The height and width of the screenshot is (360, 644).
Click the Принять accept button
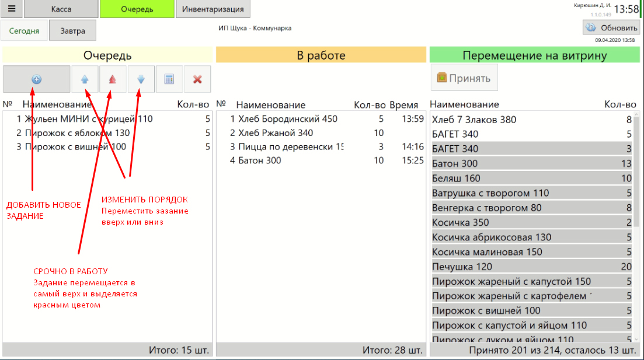click(x=464, y=78)
